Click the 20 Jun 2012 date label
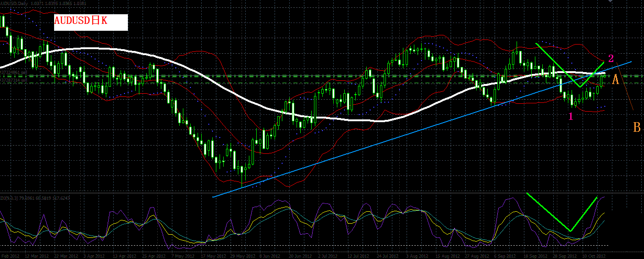This screenshot has width=644, height=259. (301, 256)
